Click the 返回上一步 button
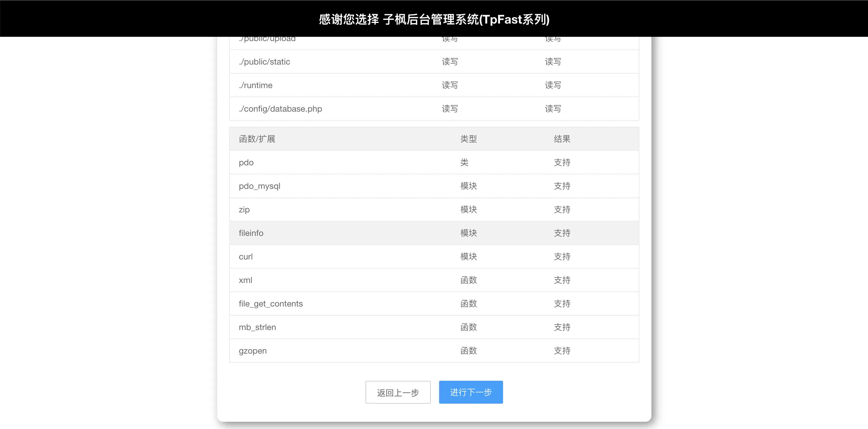868x429 pixels. 398,392
